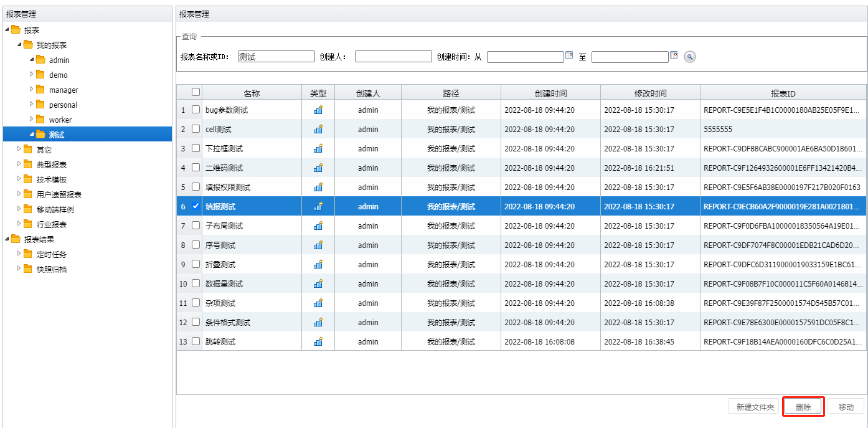Image resolution: width=868 pixels, height=428 pixels.
Task: Sort by 报表ID column header
Action: point(783,93)
